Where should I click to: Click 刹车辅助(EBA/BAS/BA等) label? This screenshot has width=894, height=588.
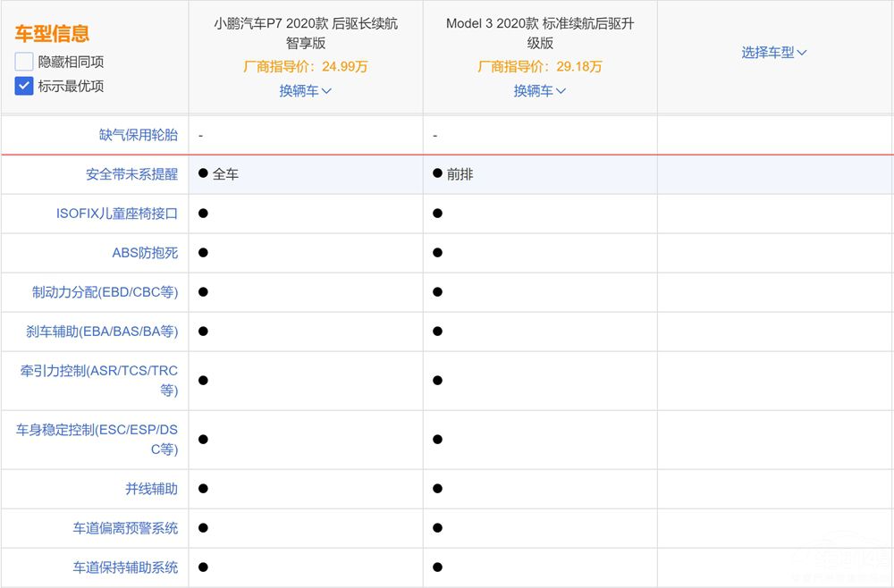tap(102, 332)
